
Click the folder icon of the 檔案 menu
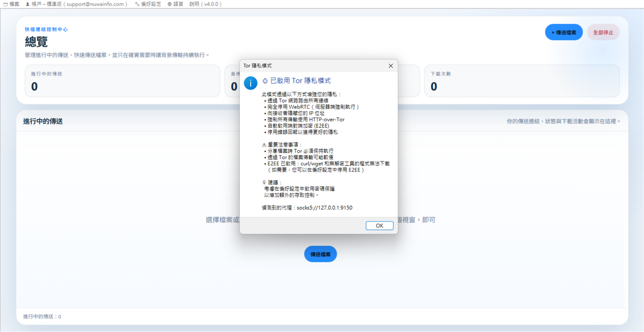tap(5, 4)
